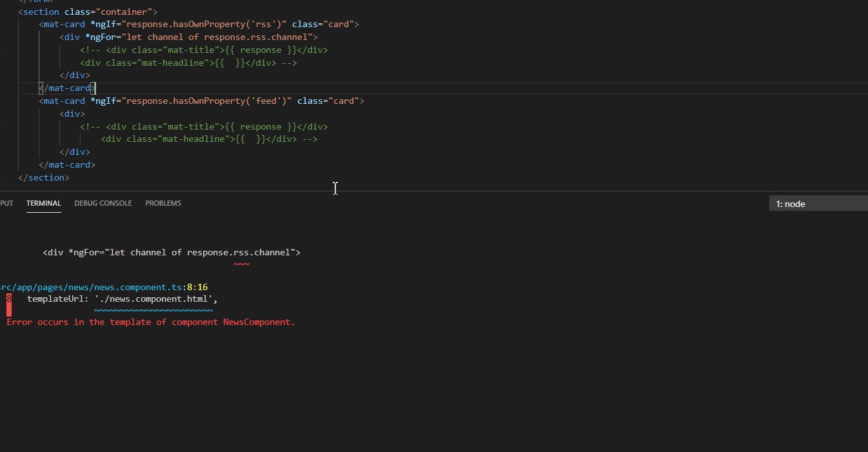Click the first commented mat-title line

pos(204,50)
